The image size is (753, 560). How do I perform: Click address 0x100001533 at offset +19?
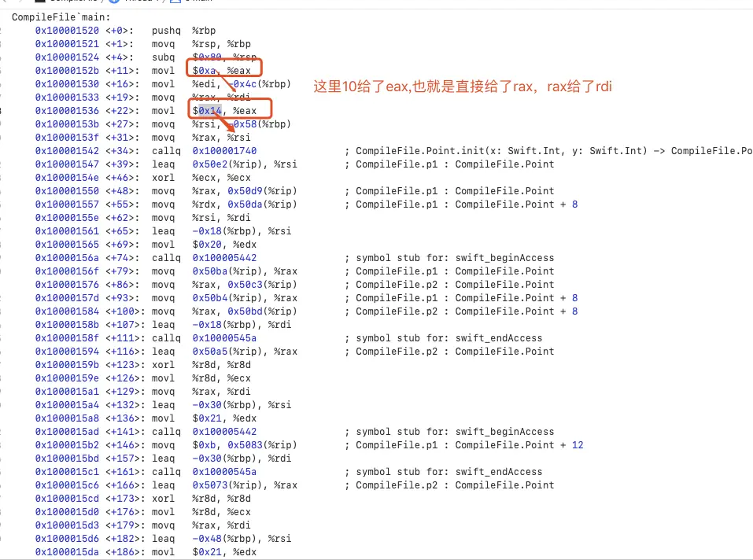pyautogui.click(x=67, y=98)
